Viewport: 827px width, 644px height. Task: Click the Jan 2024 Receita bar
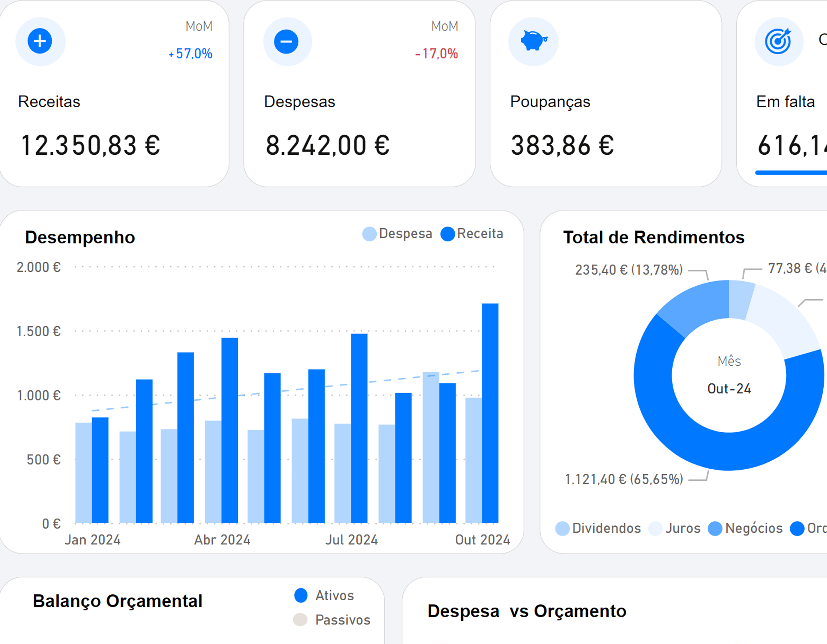pyautogui.click(x=100, y=469)
